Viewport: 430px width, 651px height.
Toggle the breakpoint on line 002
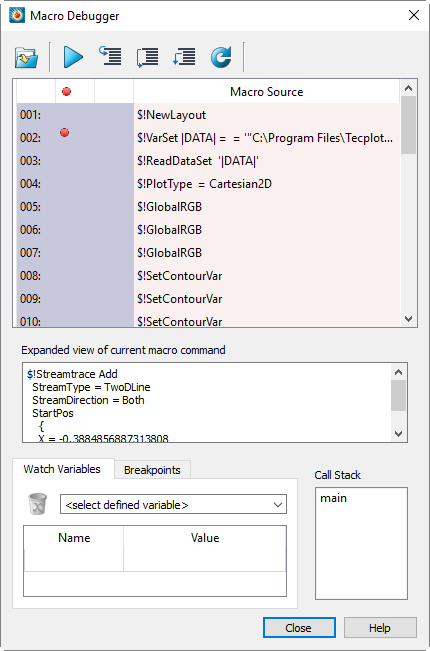pos(64,133)
